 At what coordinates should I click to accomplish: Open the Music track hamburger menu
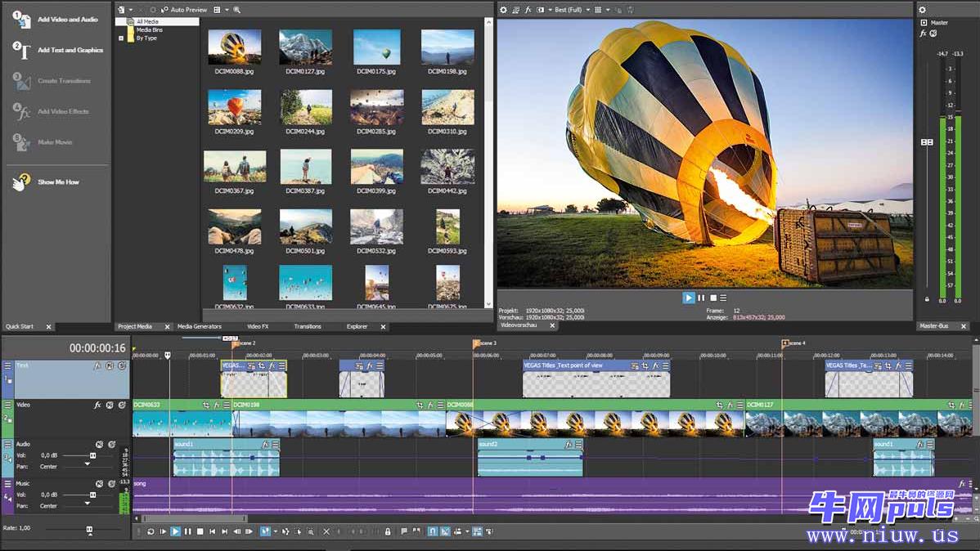click(x=7, y=483)
